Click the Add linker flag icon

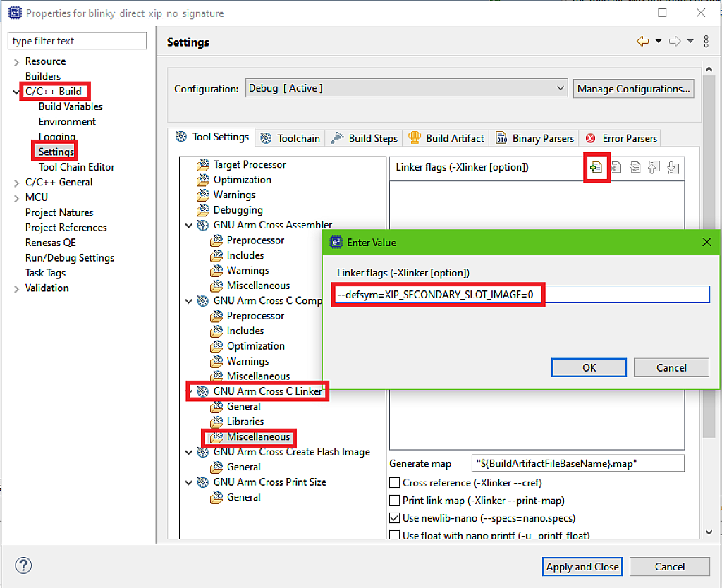tap(596, 167)
